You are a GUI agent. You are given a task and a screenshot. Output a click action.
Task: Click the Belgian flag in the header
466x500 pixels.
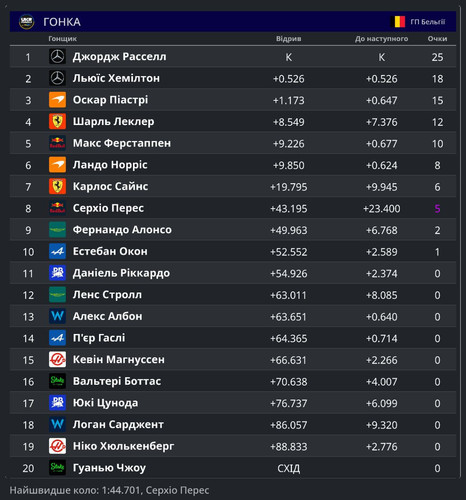(x=398, y=22)
